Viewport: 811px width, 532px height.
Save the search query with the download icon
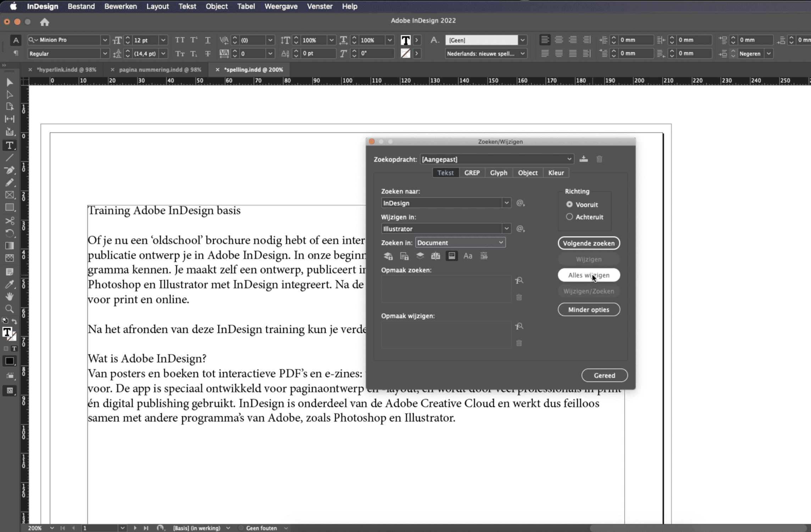(x=583, y=159)
